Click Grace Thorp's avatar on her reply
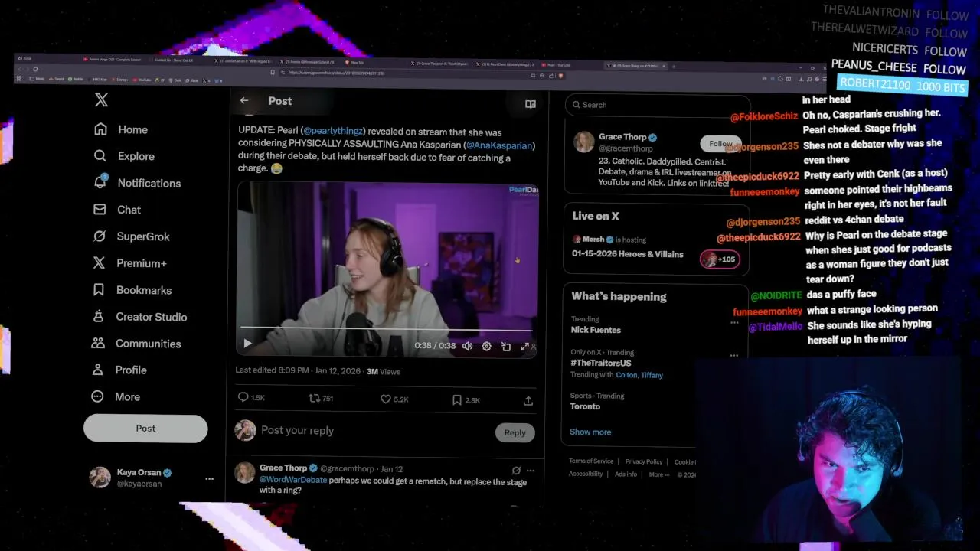Viewport: 980px width, 551px height. [x=245, y=472]
